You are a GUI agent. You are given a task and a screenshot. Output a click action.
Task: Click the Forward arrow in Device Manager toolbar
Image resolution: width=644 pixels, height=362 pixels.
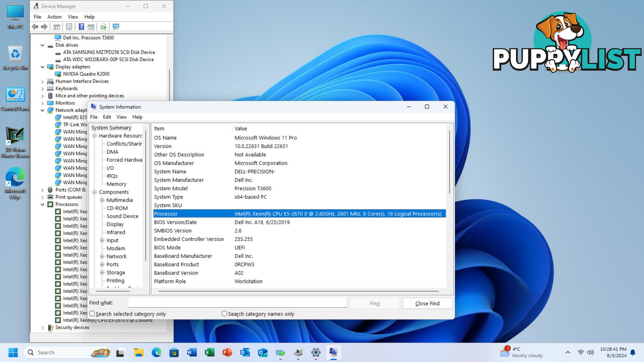pyautogui.click(x=44, y=26)
